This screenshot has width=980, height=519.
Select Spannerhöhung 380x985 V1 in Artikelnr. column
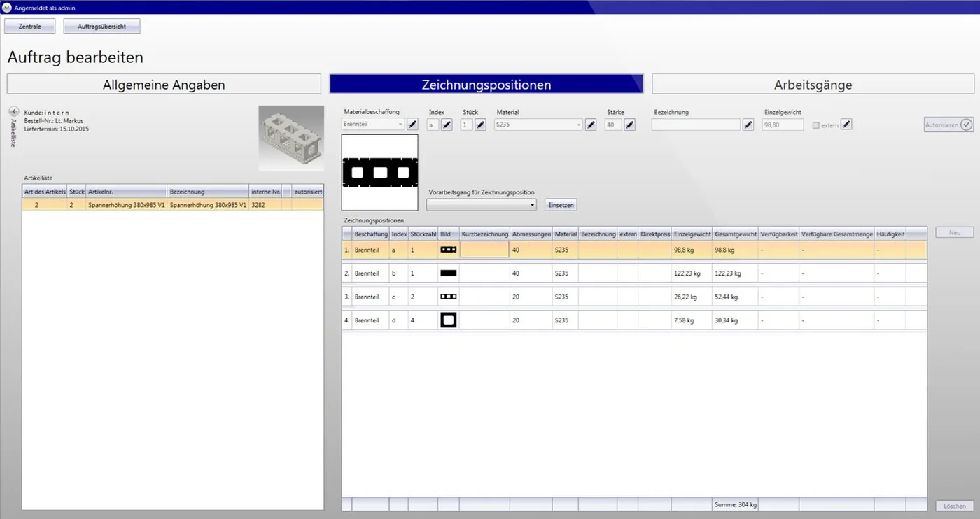(x=127, y=205)
